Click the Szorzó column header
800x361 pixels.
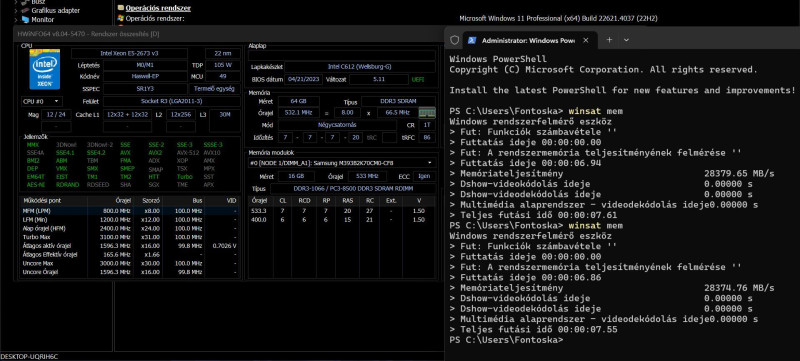click(x=147, y=201)
